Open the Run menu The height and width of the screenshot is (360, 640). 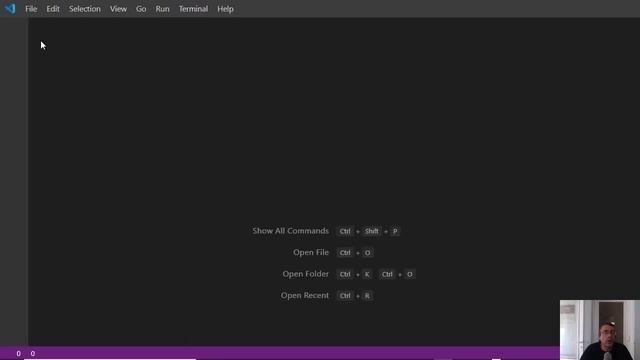[x=162, y=9]
